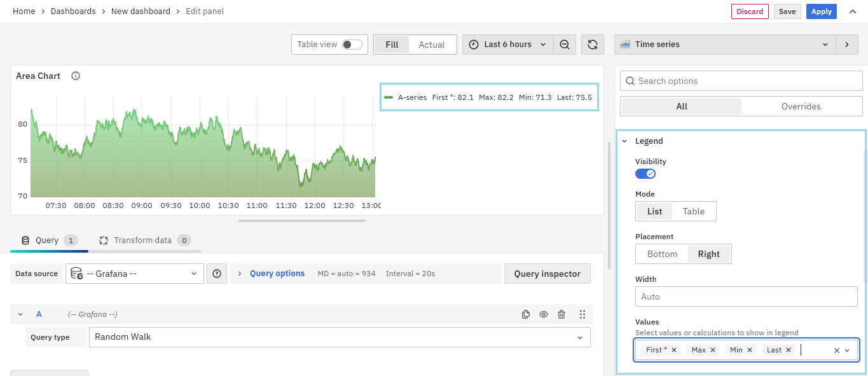Screen dimensions: 868x376
Task: Click the legend Width input field
Action: 746,296
